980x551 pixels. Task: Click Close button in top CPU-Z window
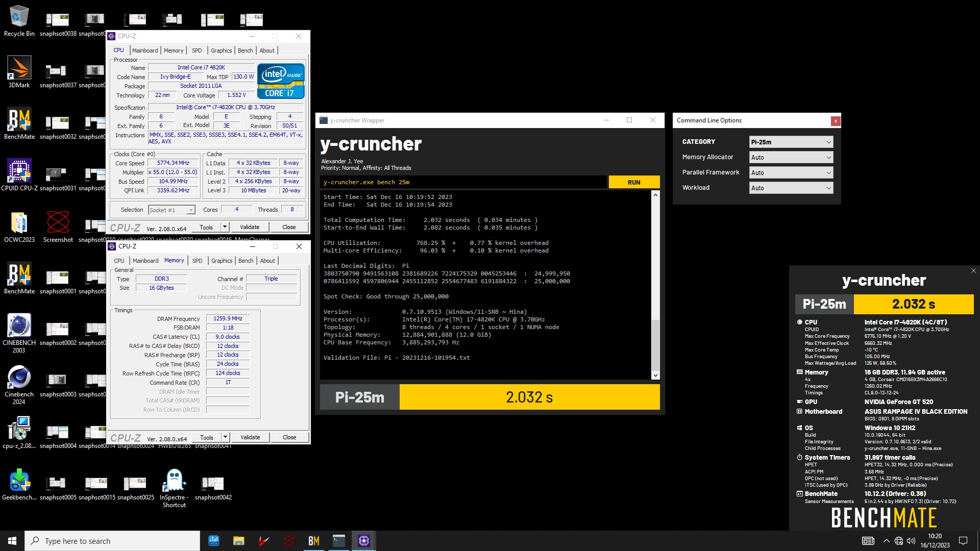click(x=289, y=227)
